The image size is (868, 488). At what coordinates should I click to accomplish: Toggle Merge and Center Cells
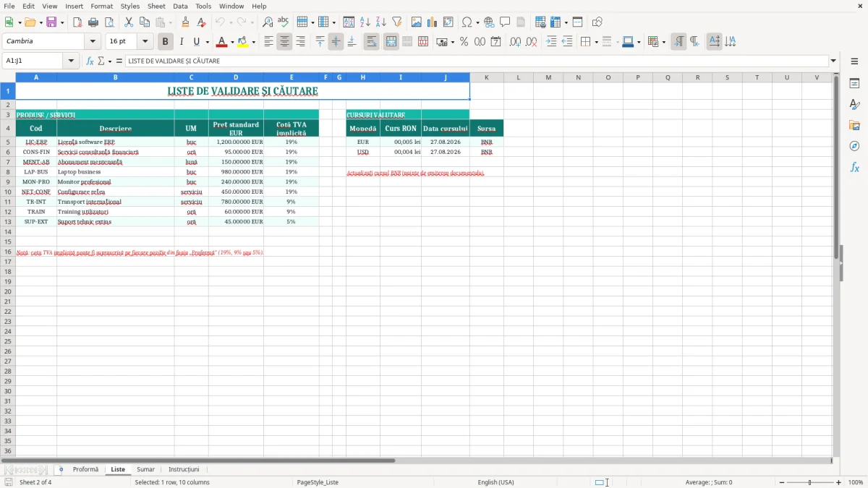(391, 42)
